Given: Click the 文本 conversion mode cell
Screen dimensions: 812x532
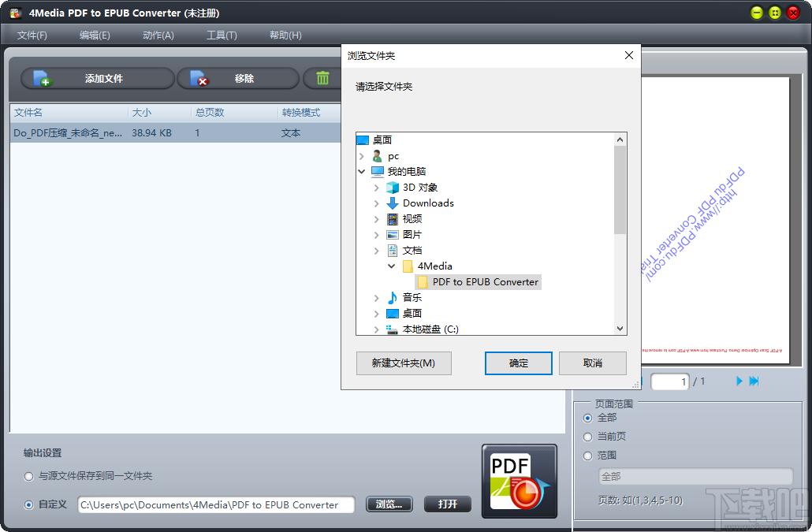Looking at the screenshot, I should 291,133.
